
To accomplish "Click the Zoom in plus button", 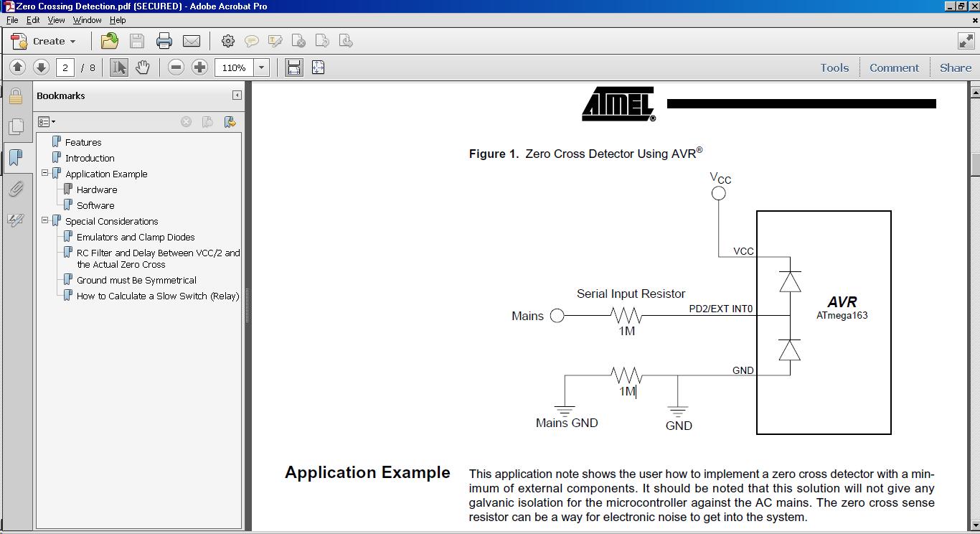I will 199,67.
